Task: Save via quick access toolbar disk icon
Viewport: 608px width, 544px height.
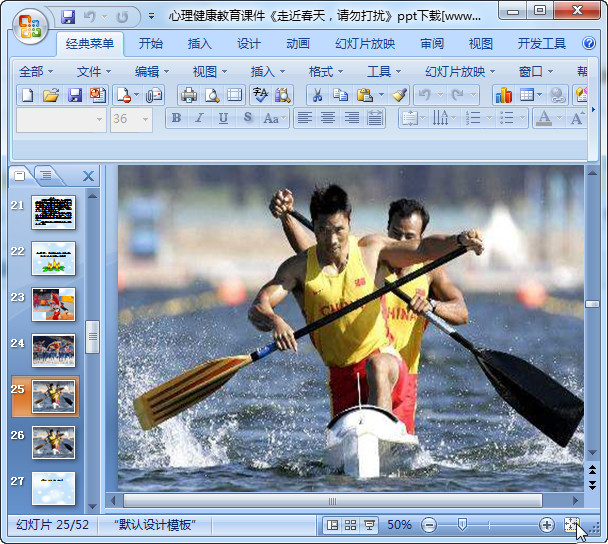Action: tap(68, 17)
